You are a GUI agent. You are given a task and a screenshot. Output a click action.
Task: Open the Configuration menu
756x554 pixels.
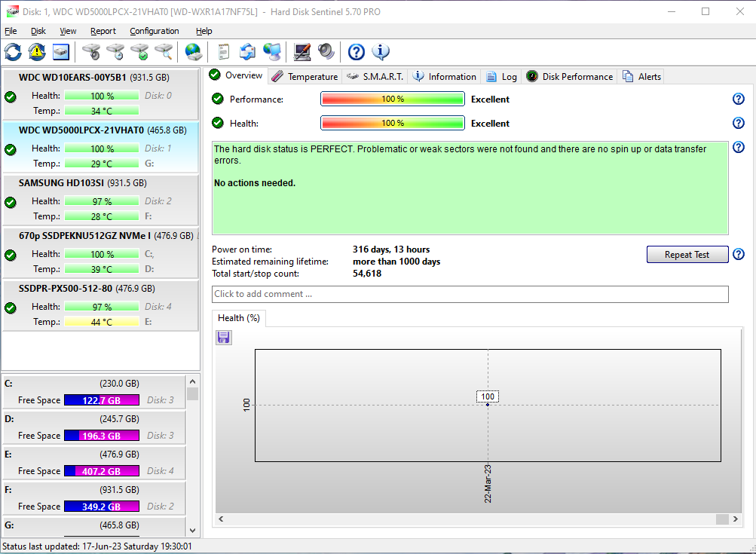point(155,31)
